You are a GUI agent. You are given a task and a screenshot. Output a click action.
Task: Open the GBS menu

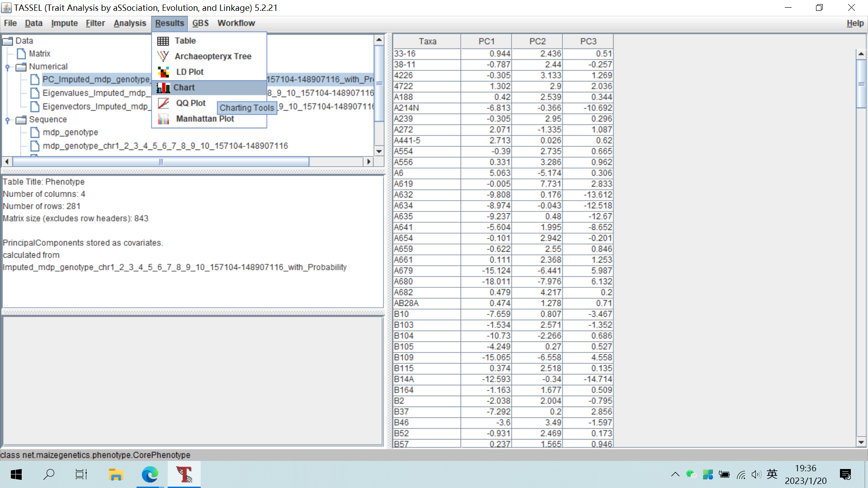coord(200,23)
